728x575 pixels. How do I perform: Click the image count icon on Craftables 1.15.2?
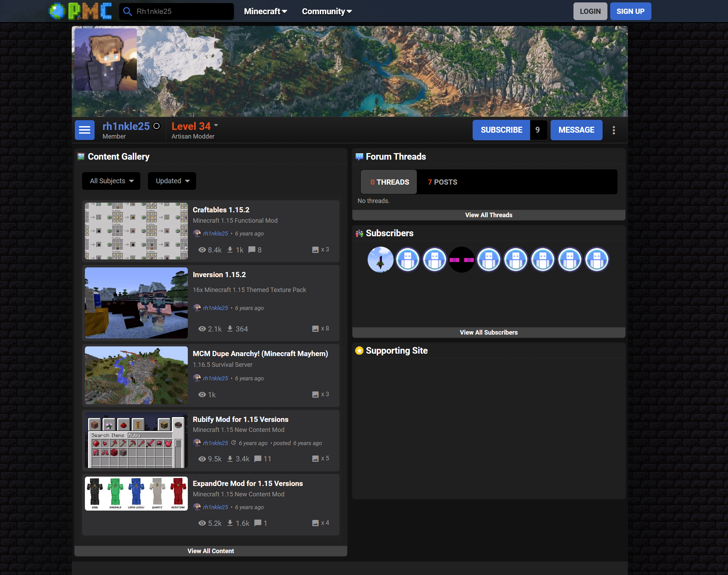coord(315,250)
